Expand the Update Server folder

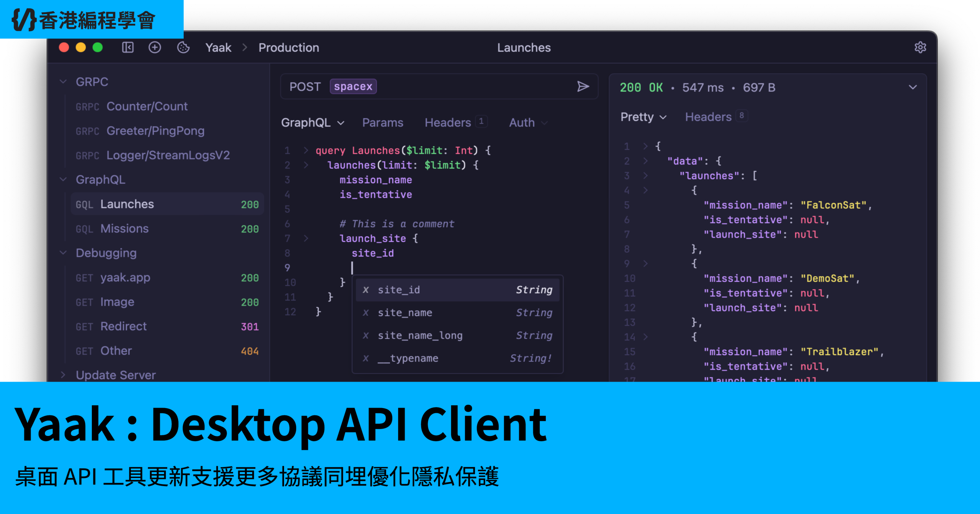click(64, 375)
